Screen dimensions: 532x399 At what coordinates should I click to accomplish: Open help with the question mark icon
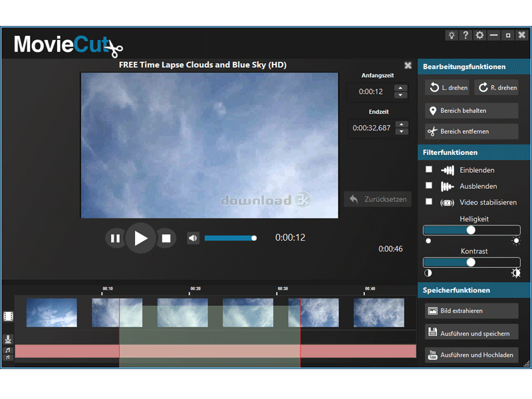[466, 35]
